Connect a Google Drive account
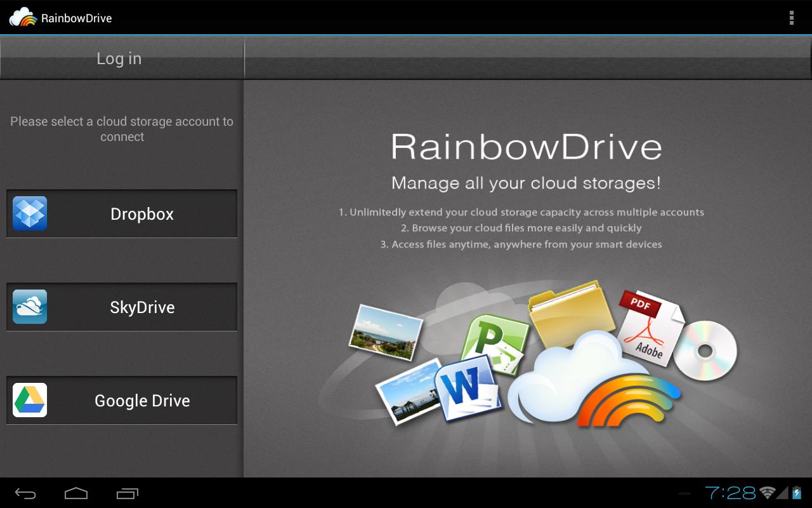Image resolution: width=812 pixels, height=508 pixels. [122, 400]
